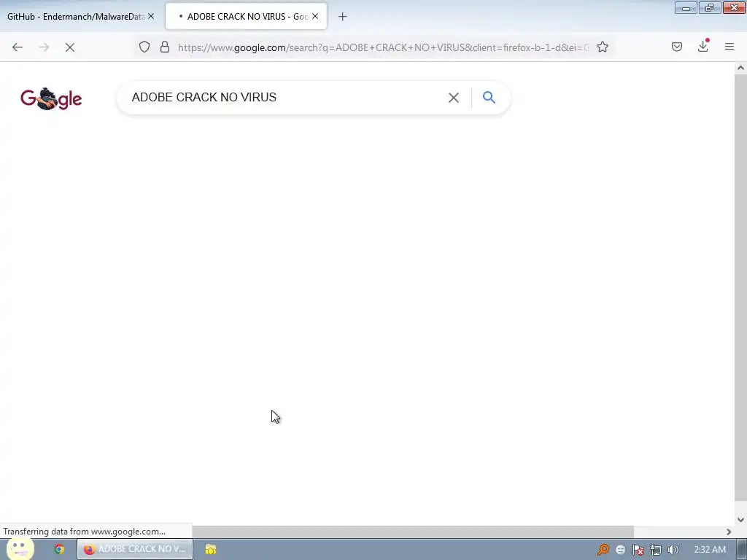Click the URL address bar
Screen dimensions: 747x560
click(x=384, y=47)
